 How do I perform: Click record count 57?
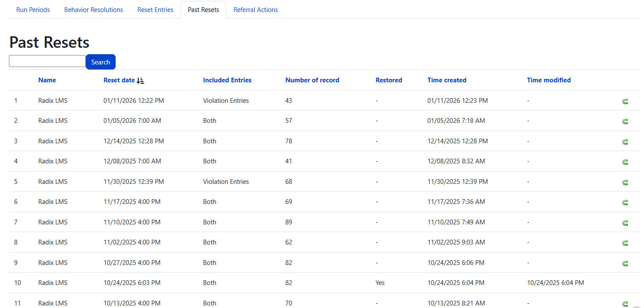[x=289, y=121]
